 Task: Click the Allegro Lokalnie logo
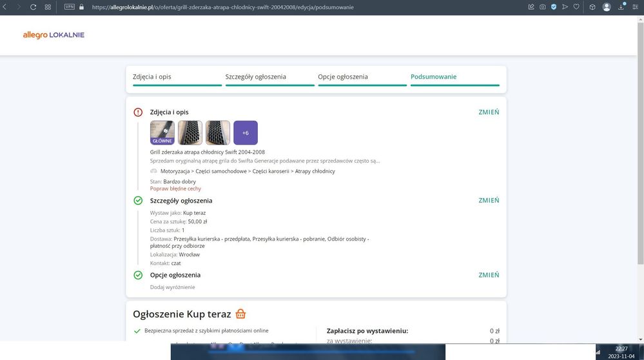point(54,35)
